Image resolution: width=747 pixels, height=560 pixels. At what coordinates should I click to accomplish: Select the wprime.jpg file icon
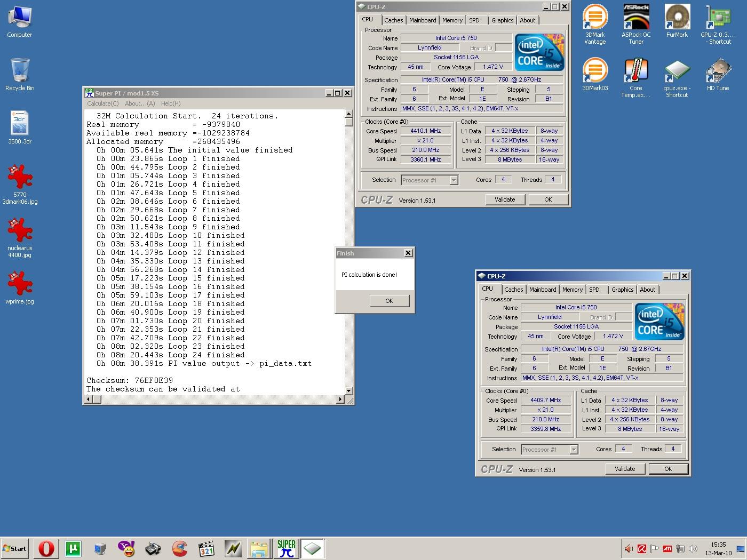coord(20,287)
